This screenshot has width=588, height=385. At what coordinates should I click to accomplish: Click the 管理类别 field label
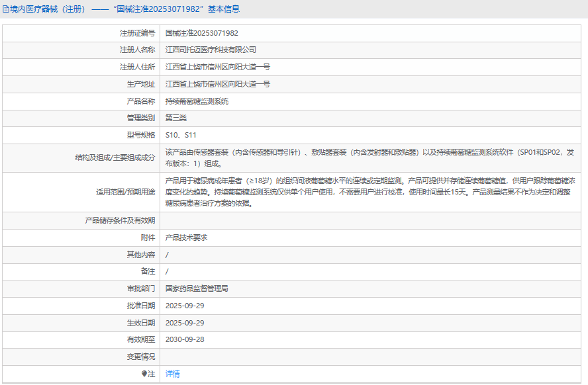(141, 118)
